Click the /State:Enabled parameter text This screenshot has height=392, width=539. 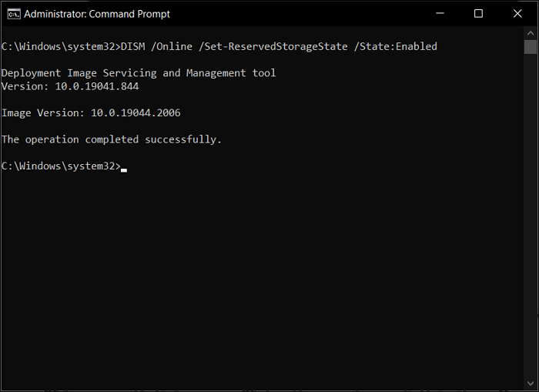(395, 47)
